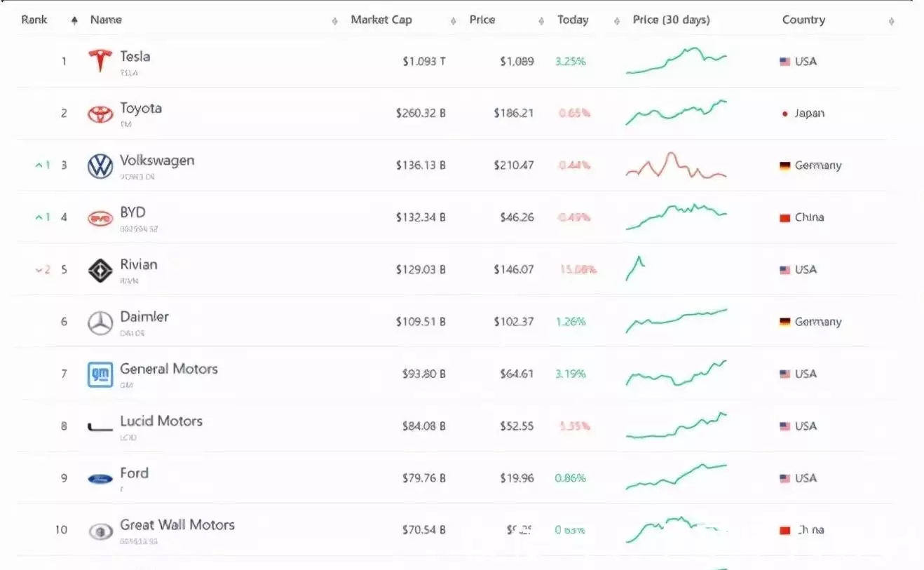This screenshot has height=570, width=924.
Task: Click Tesla market cap $1.093 T
Action: click(x=424, y=62)
